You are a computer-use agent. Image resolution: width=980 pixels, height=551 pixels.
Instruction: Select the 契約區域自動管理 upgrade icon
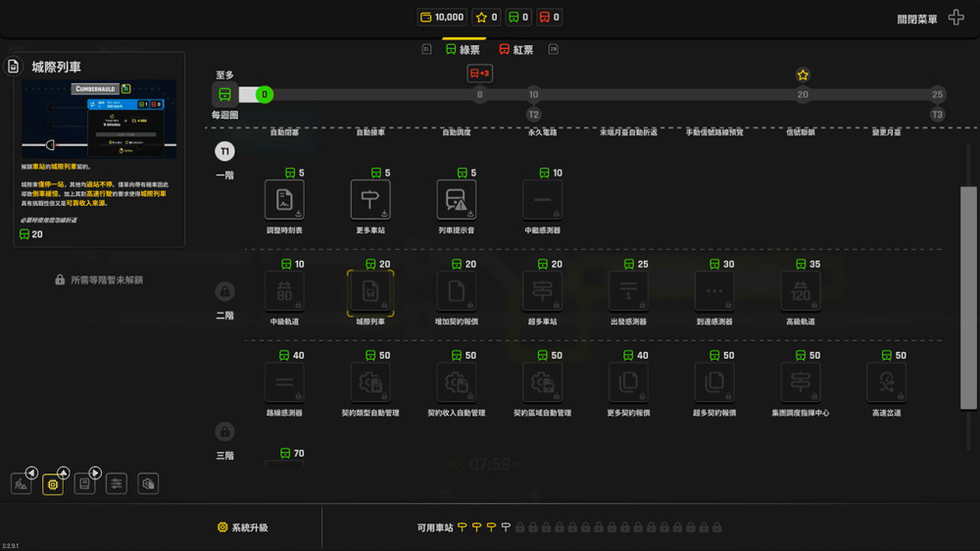point(543,382)
